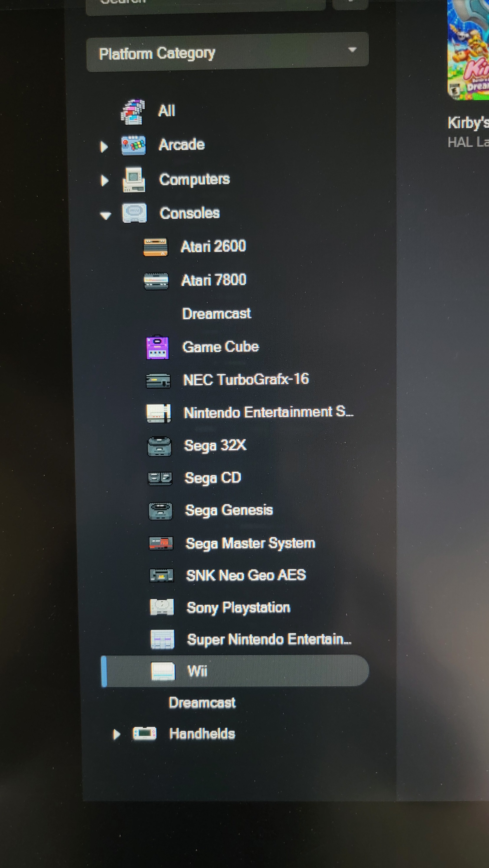Open the Kirby's game cover thumbnail
The height and width of the screenshot is (868, 489).
(x=468, y=50)
